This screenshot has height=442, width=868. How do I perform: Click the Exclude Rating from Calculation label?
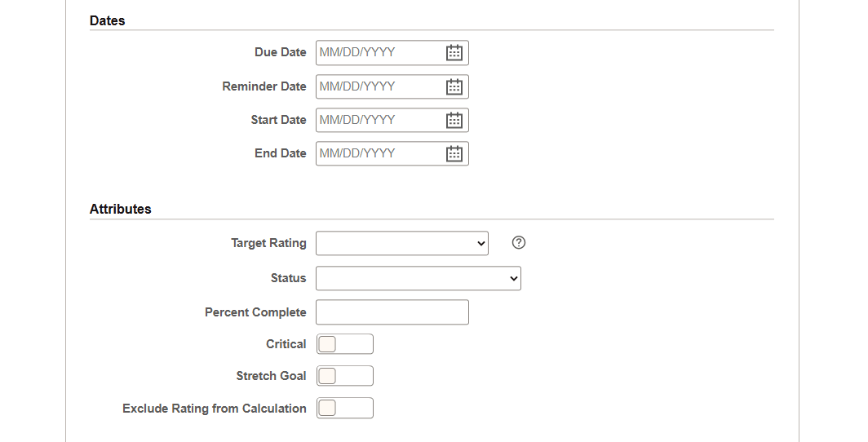tap(214, 409)
